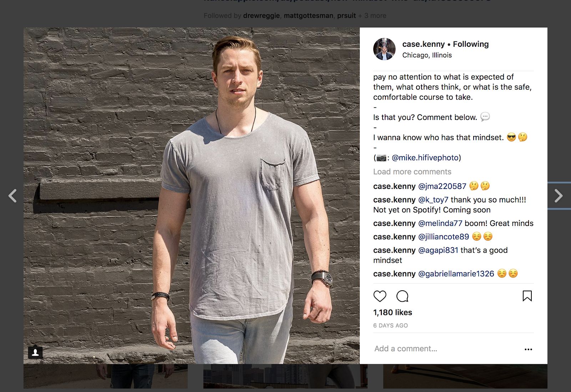
Task: Save post with the bookmark icon
Action: pos(527,296)
